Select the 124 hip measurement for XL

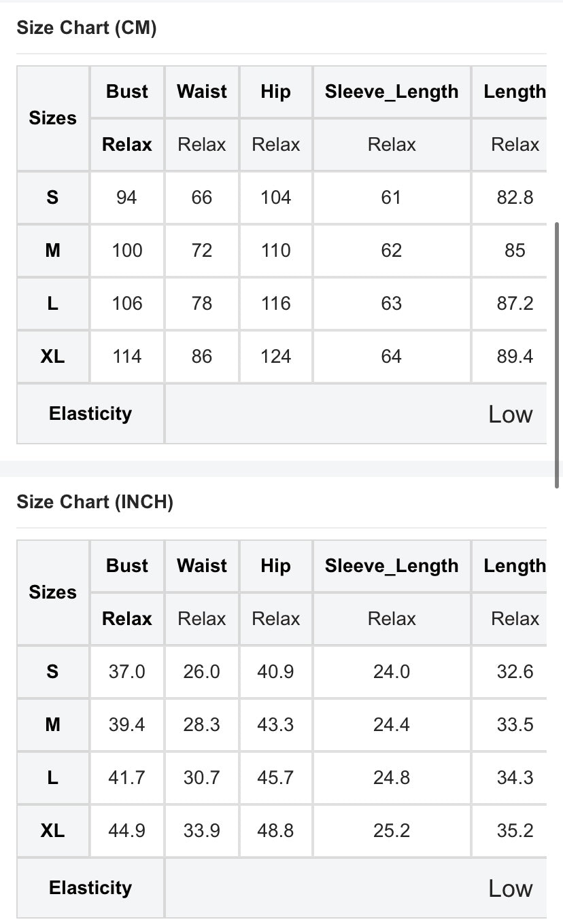coord(275,357)
